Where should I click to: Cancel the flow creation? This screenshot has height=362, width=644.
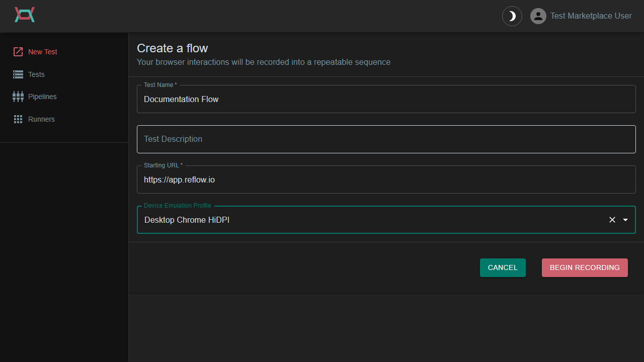coord(503,267)
